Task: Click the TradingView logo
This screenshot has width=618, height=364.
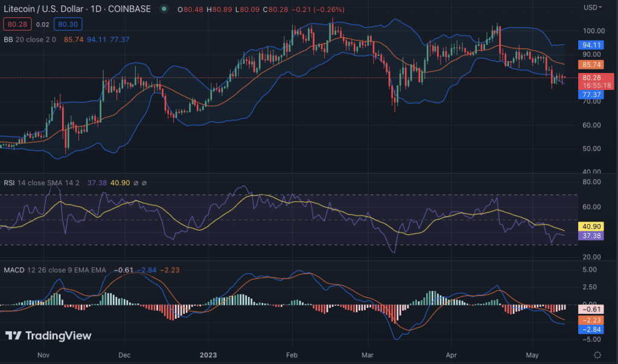Action: (x=48, y=336)
